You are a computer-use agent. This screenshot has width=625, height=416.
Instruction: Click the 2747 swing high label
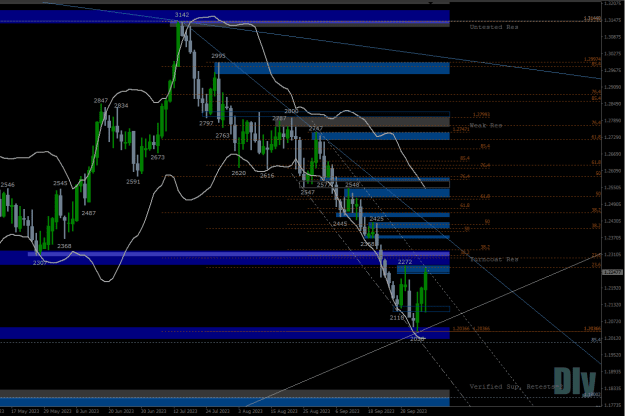click(315, 128)
